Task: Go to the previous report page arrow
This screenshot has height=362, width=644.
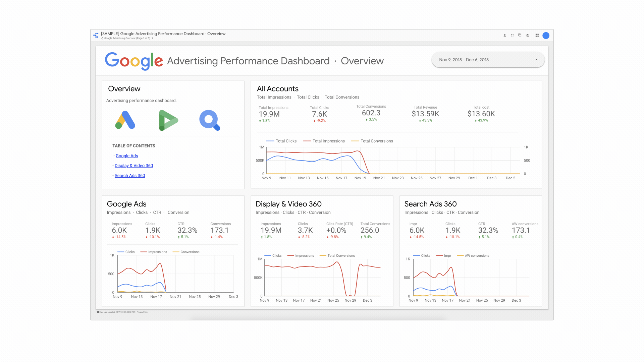Action: [102, 38]
